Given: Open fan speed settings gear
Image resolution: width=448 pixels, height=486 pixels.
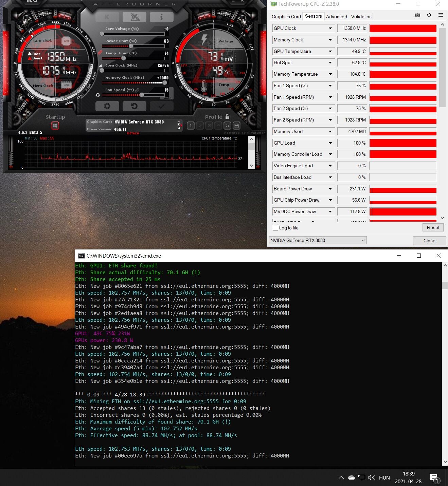Looking at the screenshot, I should click(x=98, y=95).
